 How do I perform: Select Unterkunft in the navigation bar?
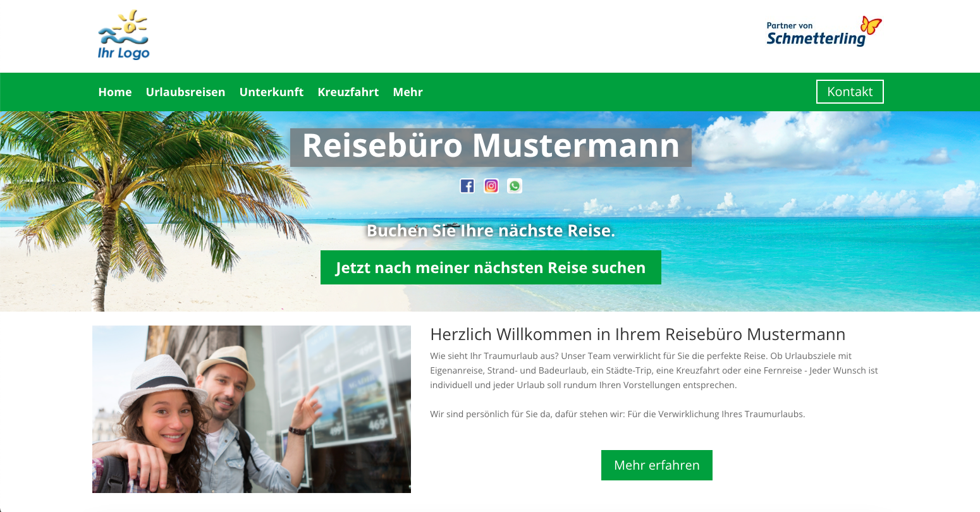(271, 92)
